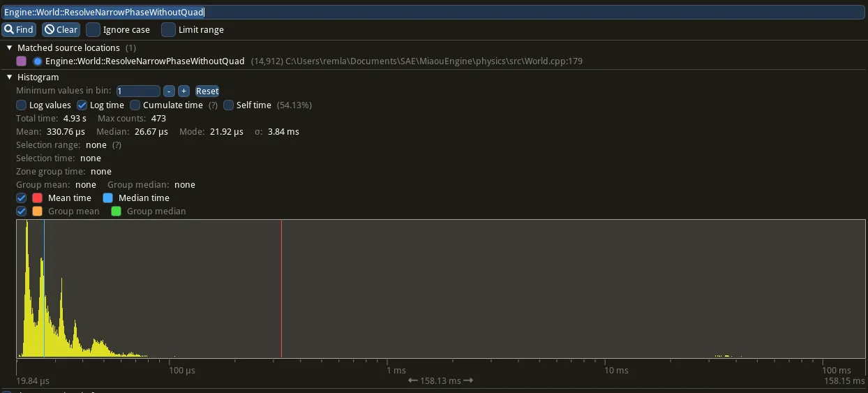Image resolution: width=868 pixels, height=393 pixels.
Task: Click the help (?) next to Cumulate time
Action: [213, 105]
